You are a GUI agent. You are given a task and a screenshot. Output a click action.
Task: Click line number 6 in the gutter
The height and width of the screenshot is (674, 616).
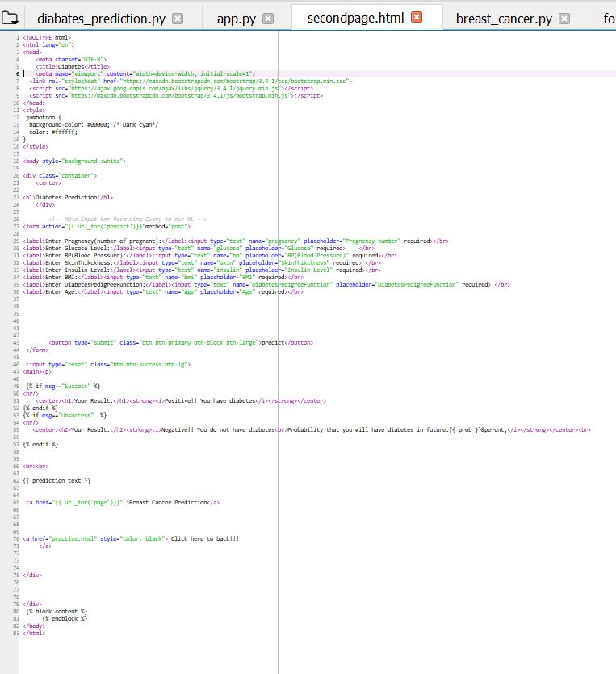pyautogui.click(x=18, y=74)
